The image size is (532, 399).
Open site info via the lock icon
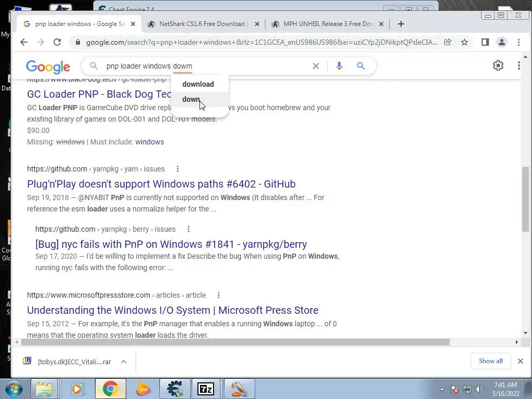pyautogui.click(x=78, y=42)
